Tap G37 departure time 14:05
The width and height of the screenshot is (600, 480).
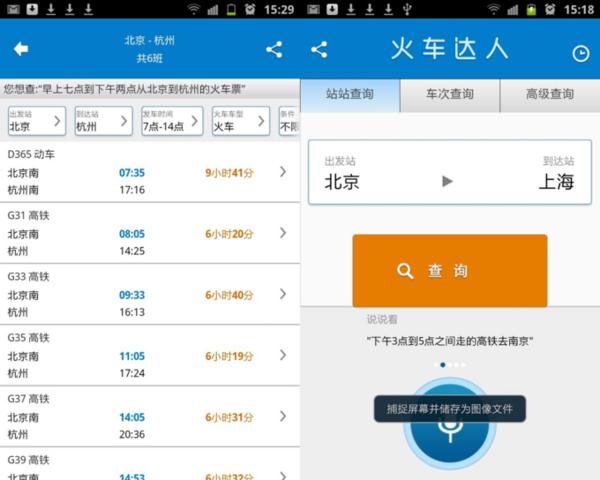point(132,417)
